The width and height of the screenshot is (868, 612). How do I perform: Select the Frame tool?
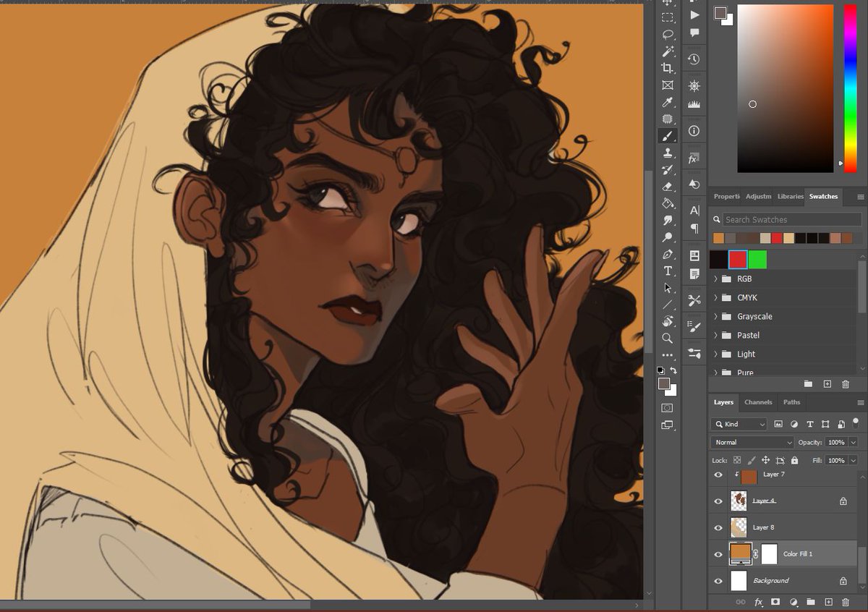click(x=668, y=85)
